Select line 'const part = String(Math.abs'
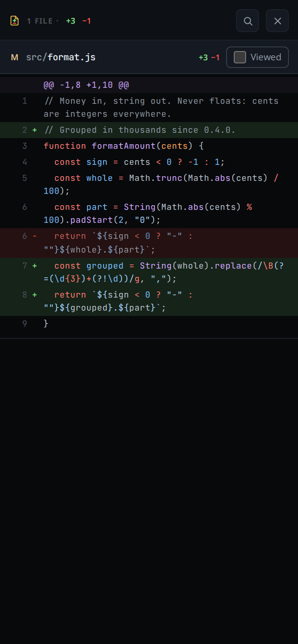Viewport: 298px width, 644px height. point(149,214)
